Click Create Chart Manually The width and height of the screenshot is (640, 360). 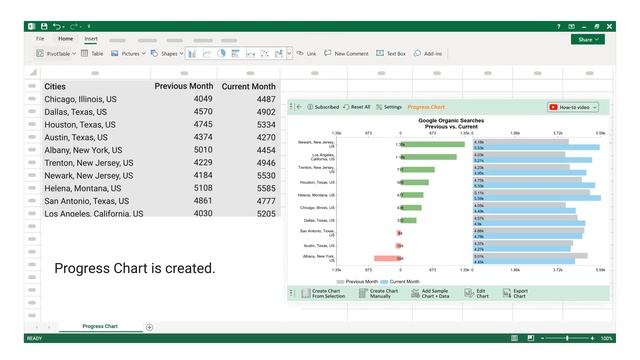378,293
